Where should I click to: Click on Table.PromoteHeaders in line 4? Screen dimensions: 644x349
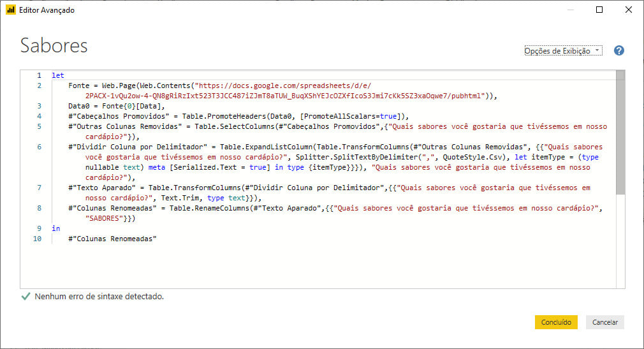tap(224, 116)
